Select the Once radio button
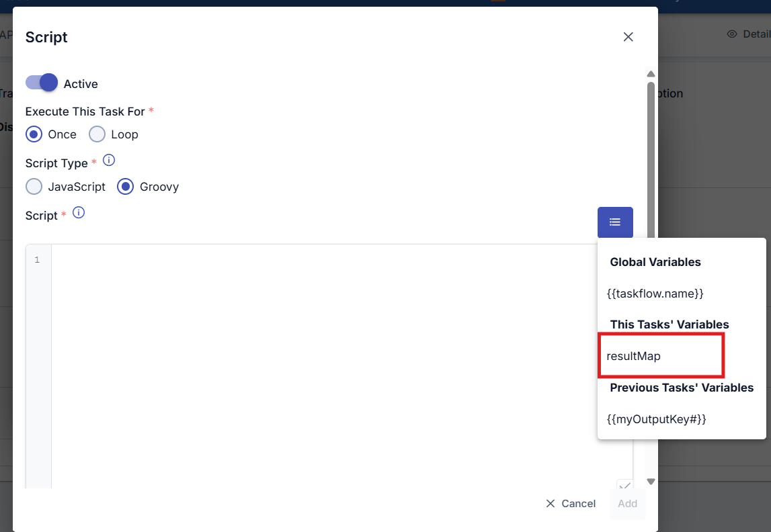The image size is (771, 532). click(34, 134)
